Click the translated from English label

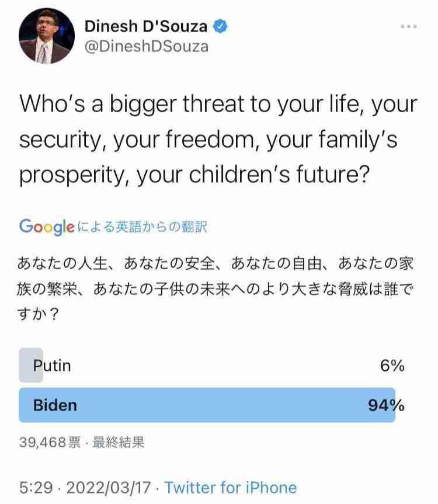(x=142, y=227)
